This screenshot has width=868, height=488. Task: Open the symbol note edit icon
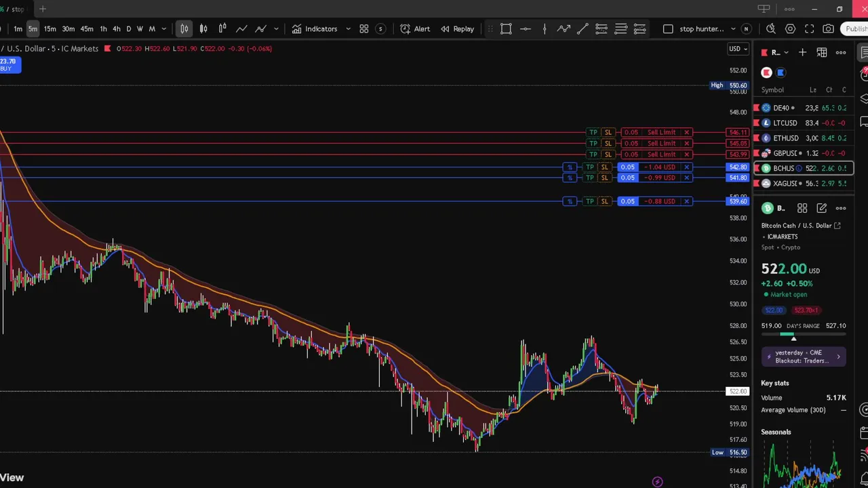click(x=822, y=208)
